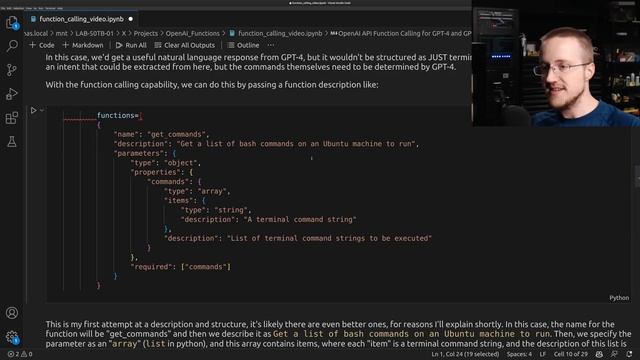Click the "required" key in code
Image resolution: width=640 pixels, height=360 pixels.
point(151,267)
